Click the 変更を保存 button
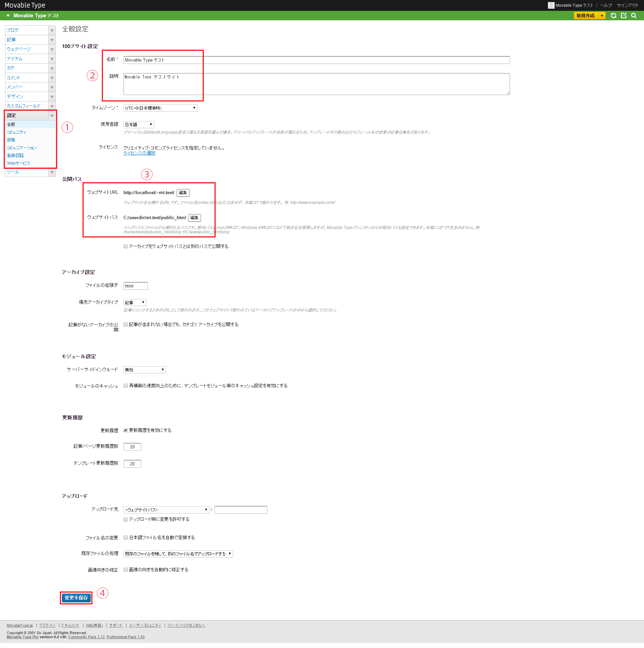The height and width of the screenshot is (648, 644). (x=76, y=598)
